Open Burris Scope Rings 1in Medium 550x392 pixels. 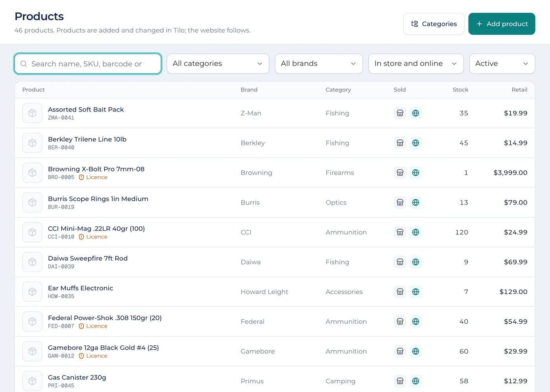tap(98, 199)
